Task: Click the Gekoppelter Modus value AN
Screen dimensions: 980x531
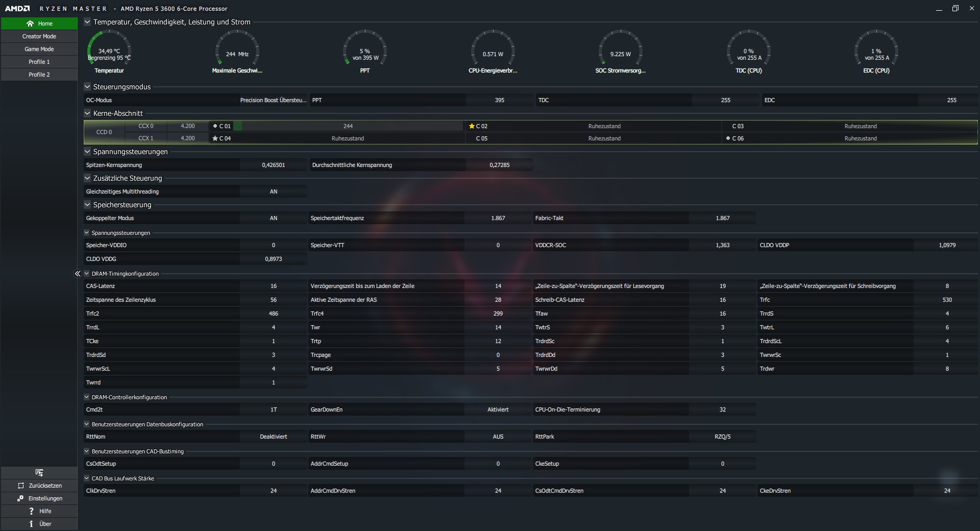Action: [x=274, y=218]
